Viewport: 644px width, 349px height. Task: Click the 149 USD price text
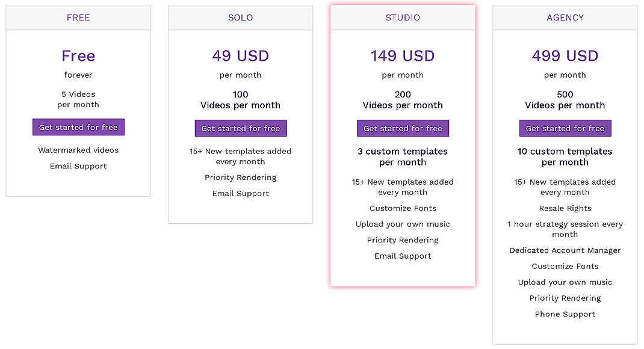402,55
